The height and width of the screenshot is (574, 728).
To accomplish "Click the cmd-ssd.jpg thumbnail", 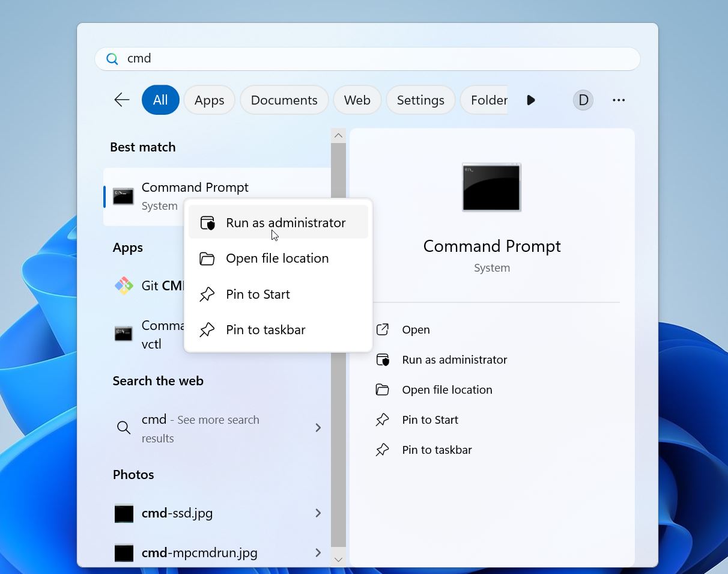I will (x=124, y=513).
